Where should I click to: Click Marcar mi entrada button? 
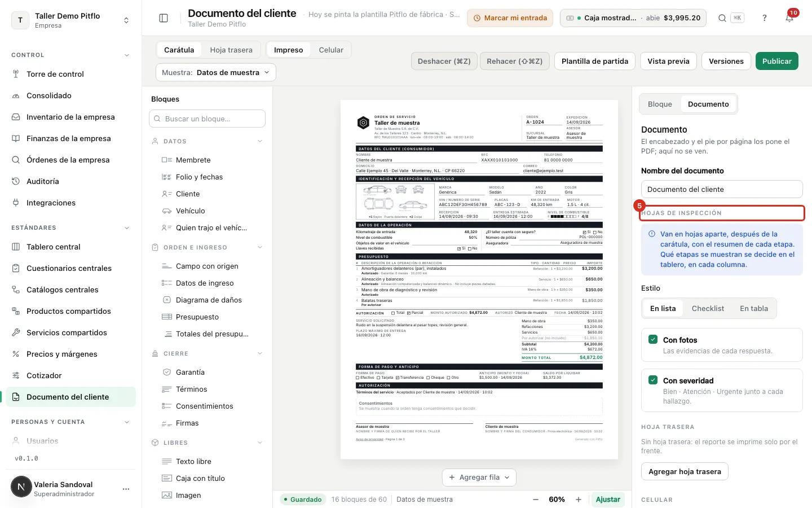(x=510, y=18)
